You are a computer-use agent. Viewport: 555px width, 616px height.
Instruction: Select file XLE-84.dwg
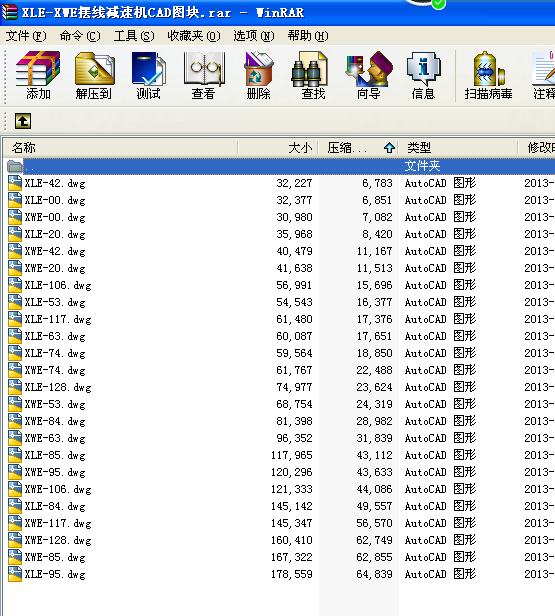(x=55, y=506)
